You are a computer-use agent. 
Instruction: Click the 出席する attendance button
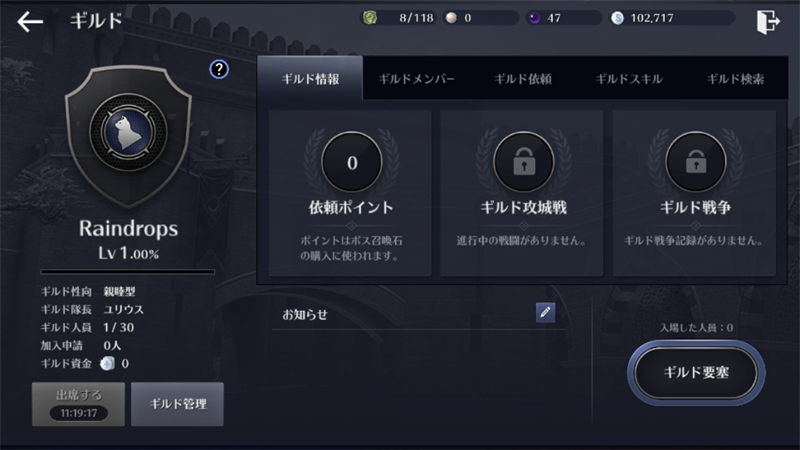pos(79,404)
